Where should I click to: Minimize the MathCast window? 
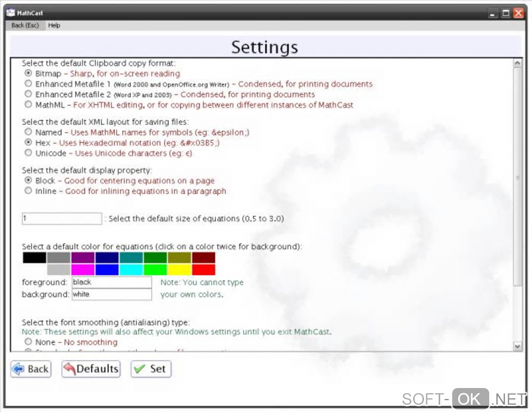pos(492,13)
